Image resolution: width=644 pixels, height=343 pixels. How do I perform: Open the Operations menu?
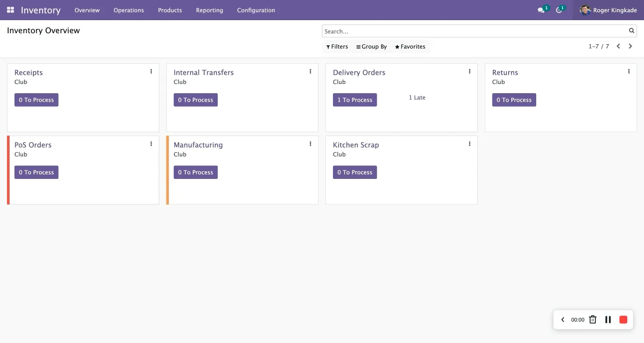point(129,10)
